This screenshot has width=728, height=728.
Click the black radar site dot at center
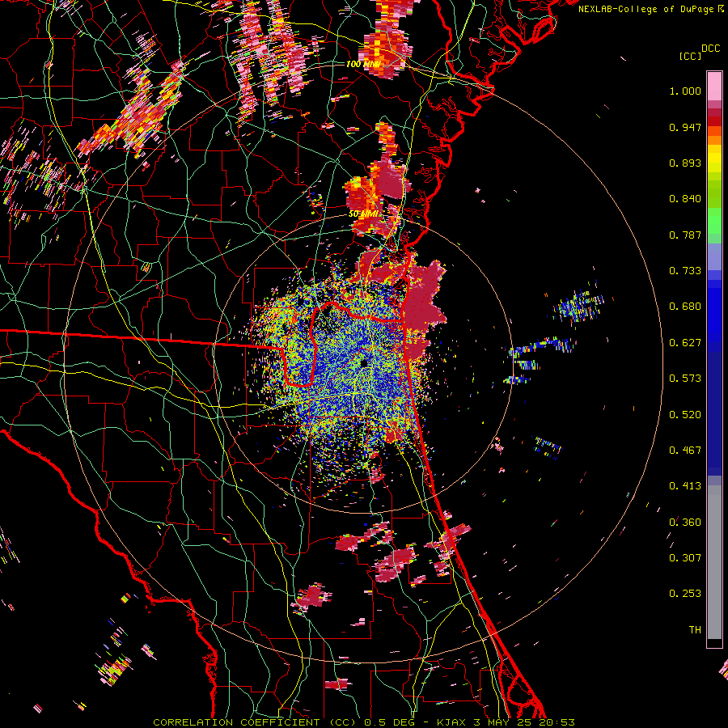(x=364, y=362)
